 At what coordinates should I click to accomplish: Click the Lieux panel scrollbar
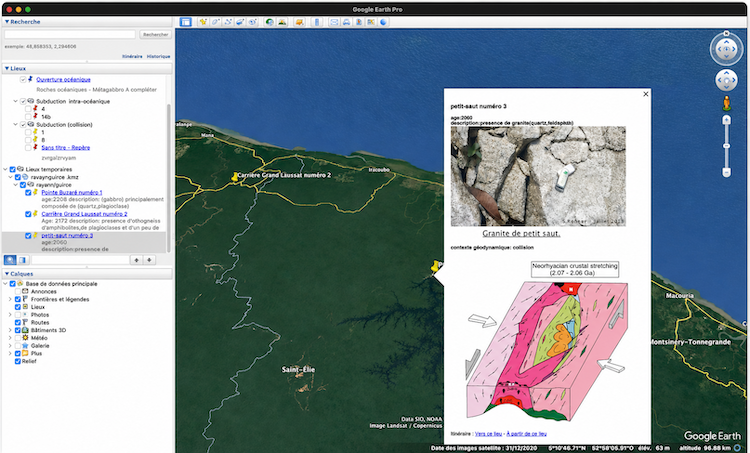[168, 177]
